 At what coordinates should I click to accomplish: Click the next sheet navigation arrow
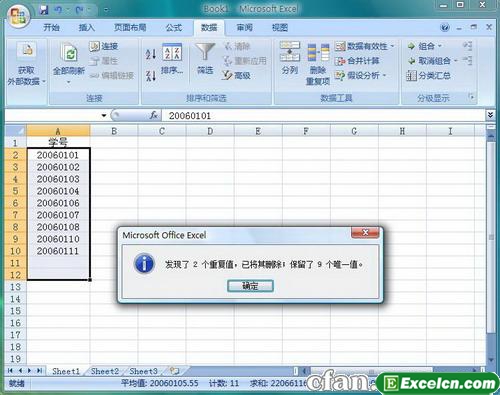tap(30, 370)
